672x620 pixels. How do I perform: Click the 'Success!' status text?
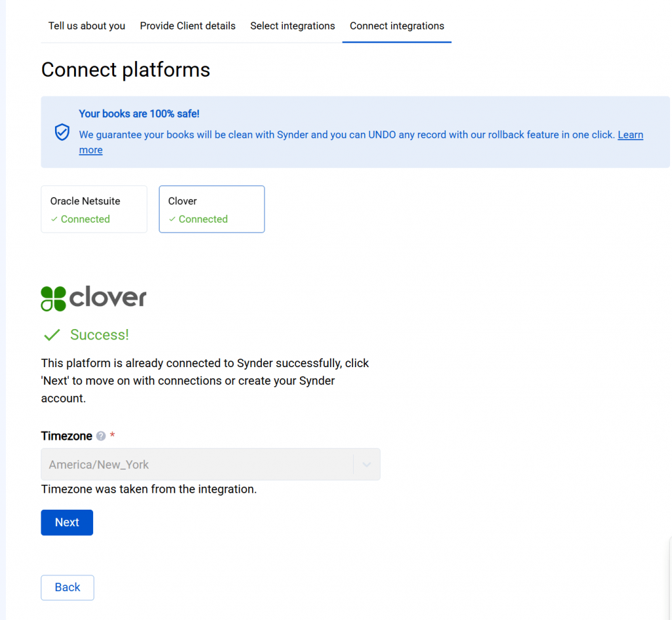point(100,335)
